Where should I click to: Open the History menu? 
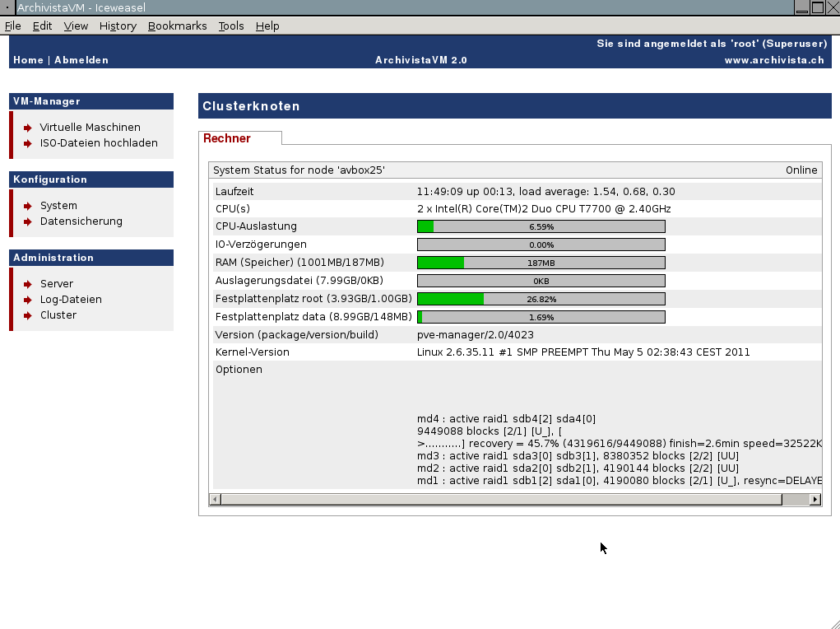118,26
